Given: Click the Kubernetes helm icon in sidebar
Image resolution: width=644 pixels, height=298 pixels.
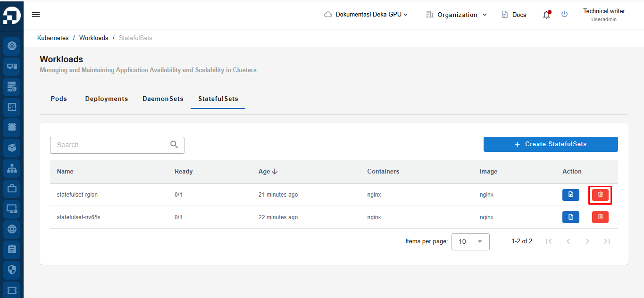Looking at the screenshot, I should (x=12, y=46).
